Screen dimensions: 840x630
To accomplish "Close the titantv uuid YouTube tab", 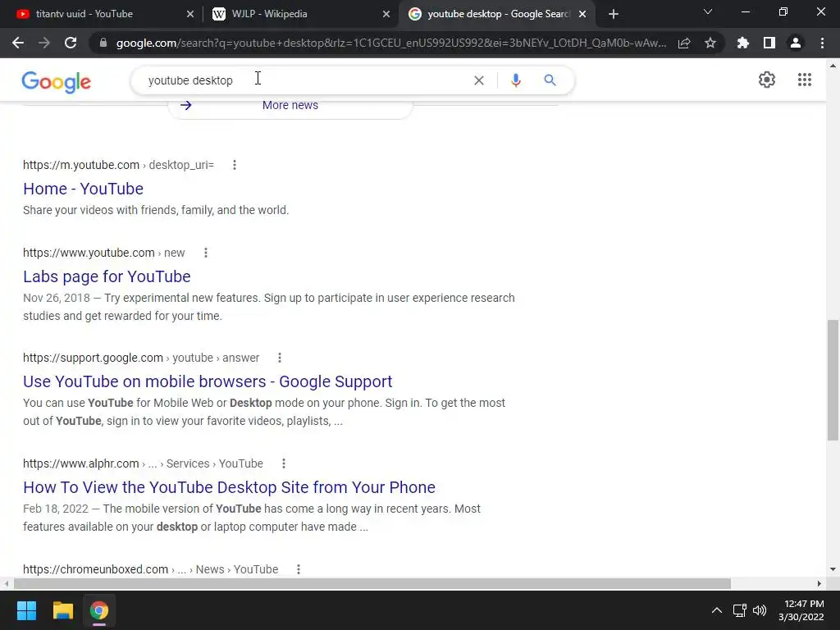I will click(190, 14).
